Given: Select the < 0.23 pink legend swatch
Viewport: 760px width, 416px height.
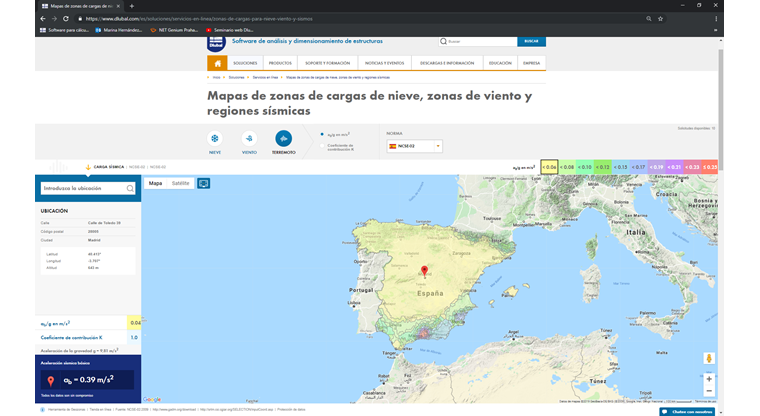Looking at the screenshot, I should click(692, 167).
